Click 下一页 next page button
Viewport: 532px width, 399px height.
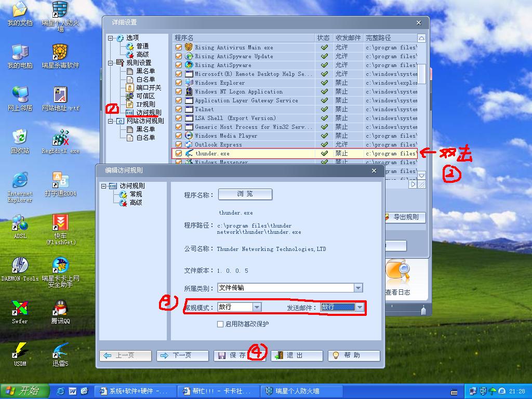pos(182,355)
